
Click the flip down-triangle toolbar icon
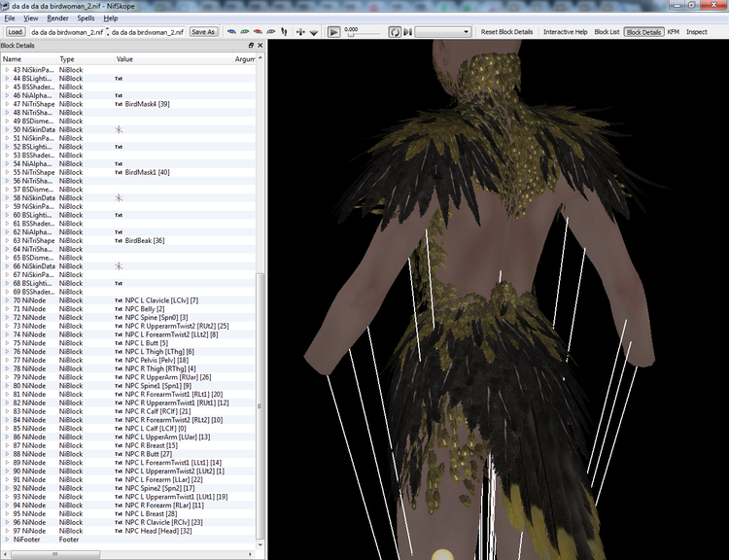click(x=314, y=32)
